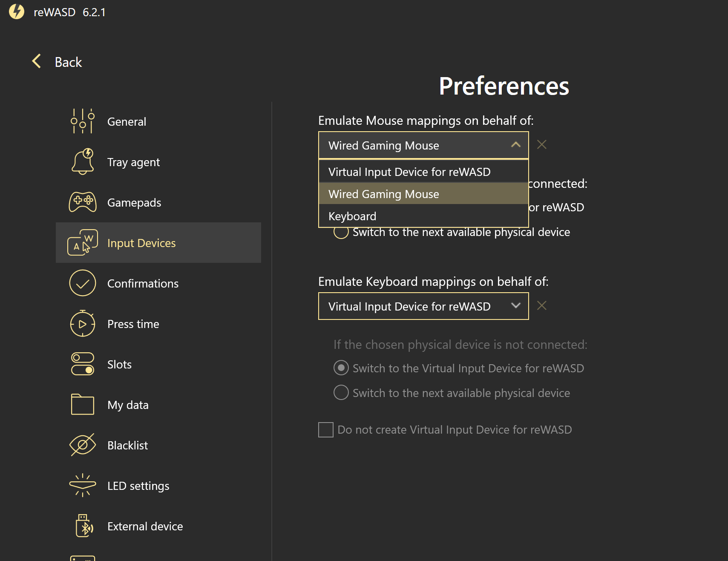This screenshot has height=561, width=728.
Task: Select the Gamepads controller icon
Action: (x=83, y=202)
